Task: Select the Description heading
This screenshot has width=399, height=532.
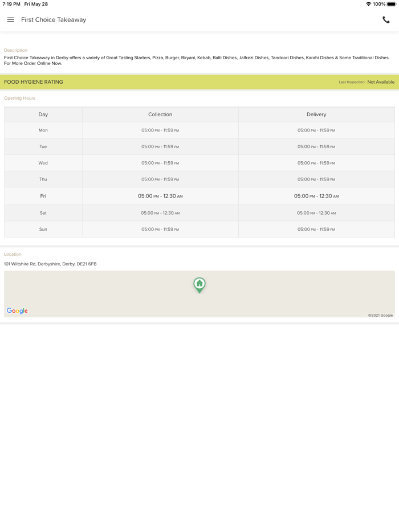Action: click(x=15, y=50)
